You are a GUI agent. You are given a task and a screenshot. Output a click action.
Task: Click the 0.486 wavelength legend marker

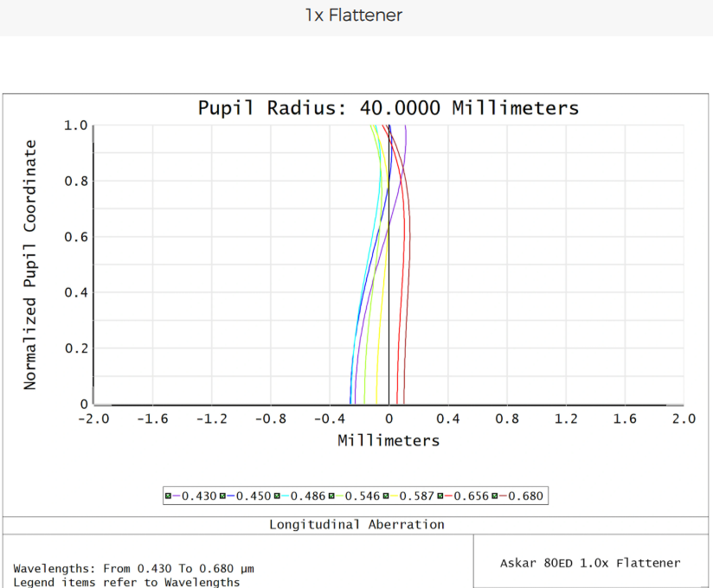[x=278, y=495]
